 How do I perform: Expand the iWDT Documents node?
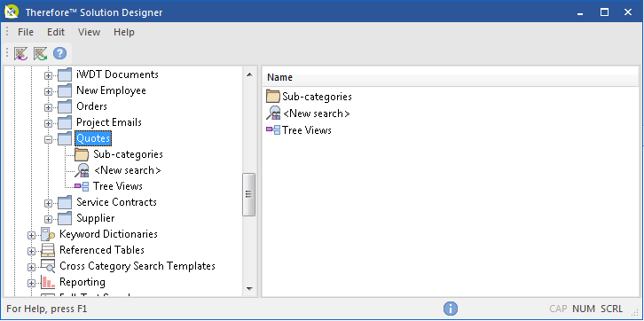49,75
